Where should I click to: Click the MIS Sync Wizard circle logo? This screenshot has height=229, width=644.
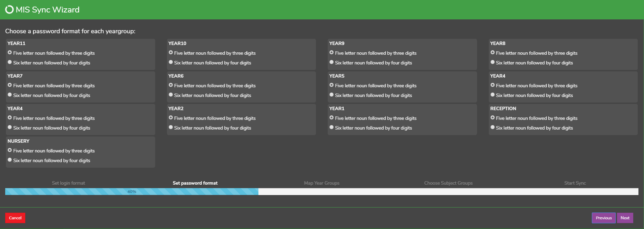click(x=9, y=10)
